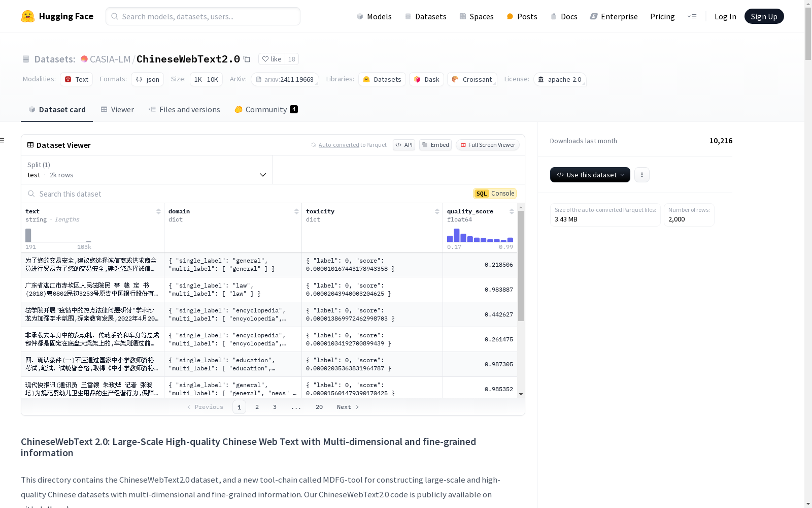Click the Sign Up button

(x=764, y=16)
